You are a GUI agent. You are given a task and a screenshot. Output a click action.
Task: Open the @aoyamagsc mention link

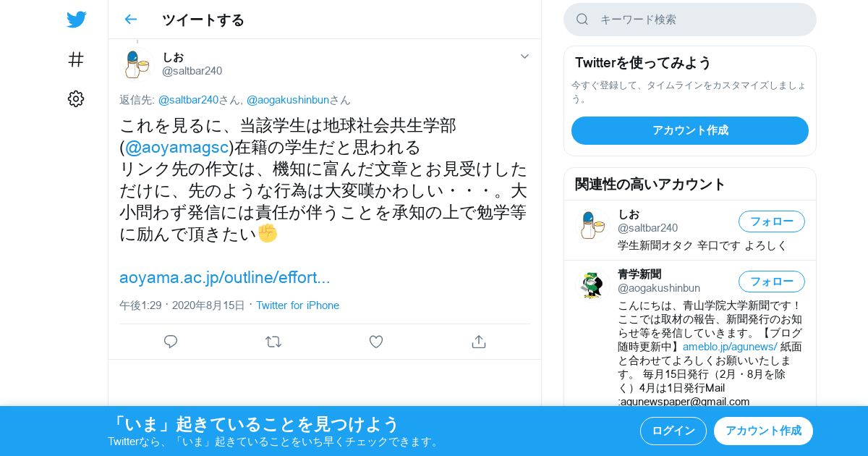click(x=177, y=148)
